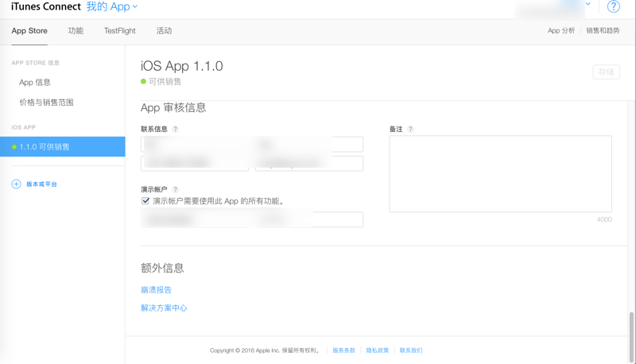The height and width of the screenshot is (364, 636).
Task: Open App 分析 link
Action: pos(560,31)
